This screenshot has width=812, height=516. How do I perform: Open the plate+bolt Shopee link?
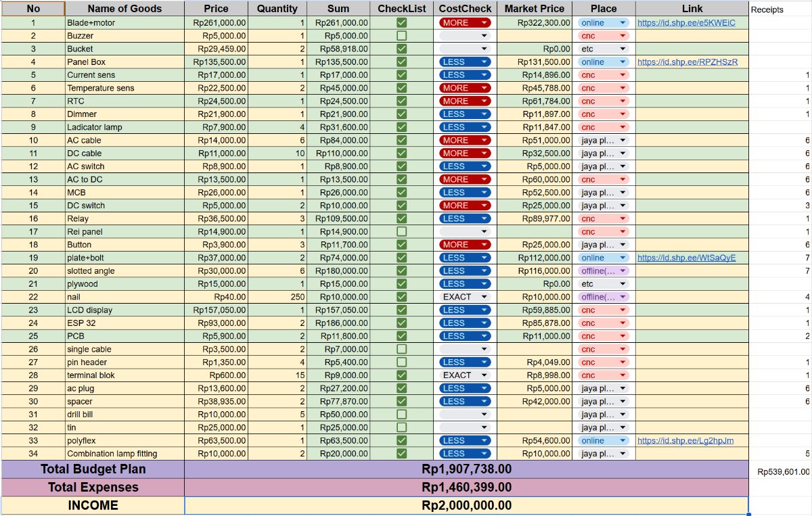tap(686, 258)
